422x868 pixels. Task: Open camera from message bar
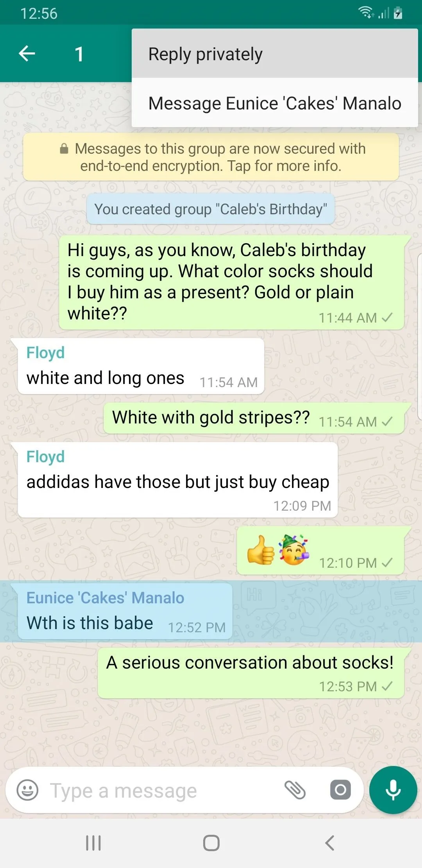click(340, 790)
